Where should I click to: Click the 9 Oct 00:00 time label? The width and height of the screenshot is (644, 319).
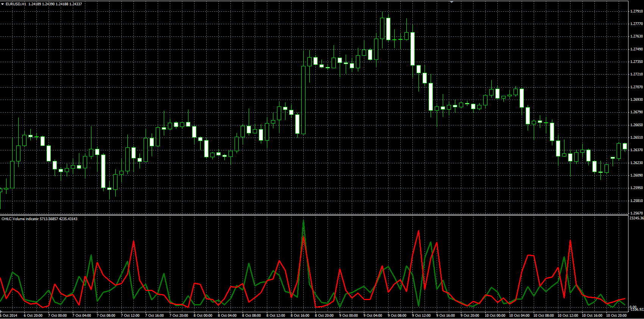point(349,316)
